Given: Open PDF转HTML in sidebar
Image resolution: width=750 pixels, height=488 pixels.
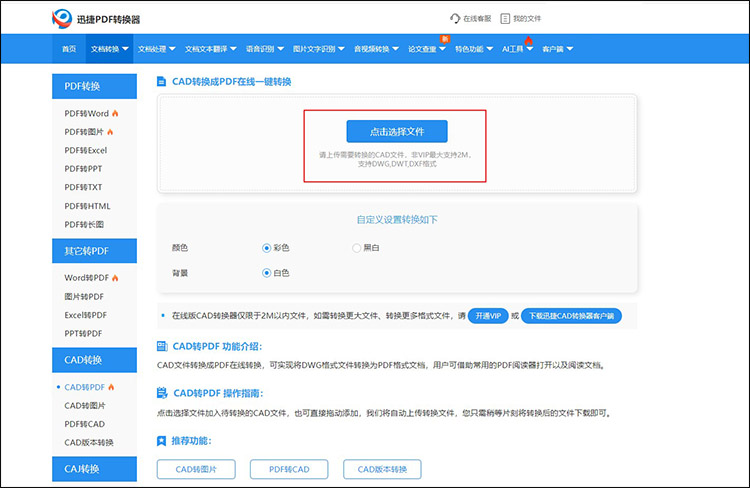Looking at the screenshot, I should (x=88, y=206).
